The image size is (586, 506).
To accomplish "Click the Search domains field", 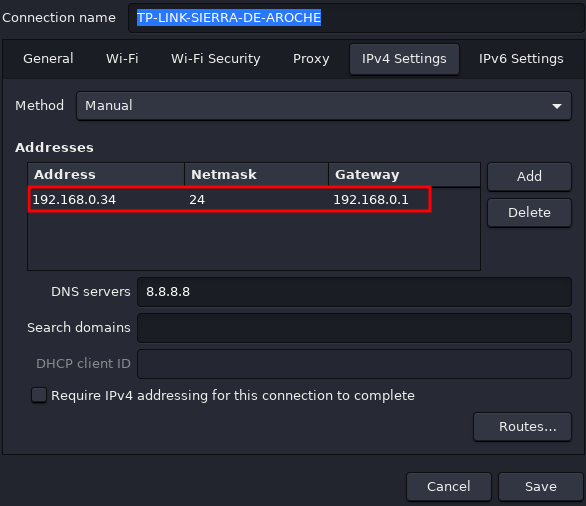I will (354, 328).
